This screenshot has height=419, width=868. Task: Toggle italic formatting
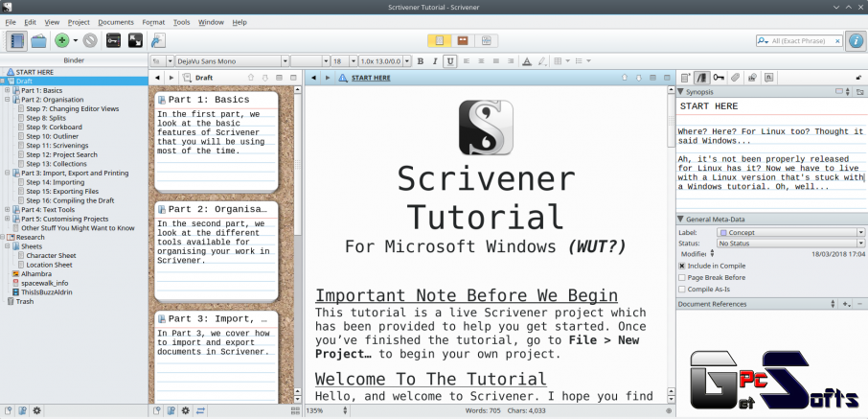coord(435,61)
